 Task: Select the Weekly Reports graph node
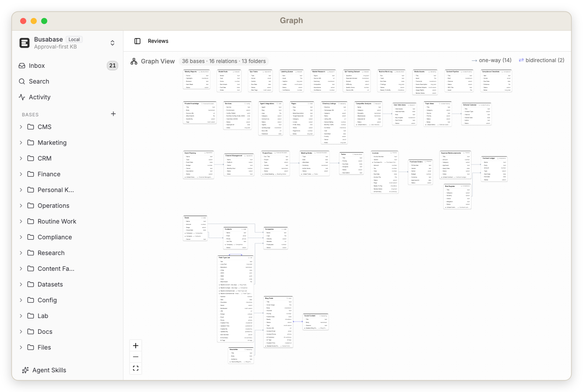[196, 80]
